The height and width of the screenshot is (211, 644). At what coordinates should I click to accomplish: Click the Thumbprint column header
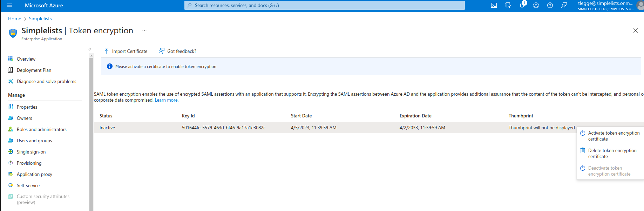(521, 116)
